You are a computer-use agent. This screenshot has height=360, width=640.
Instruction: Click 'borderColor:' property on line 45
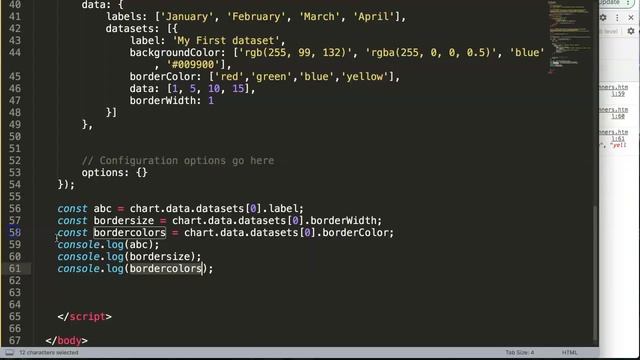click(165, 77)
